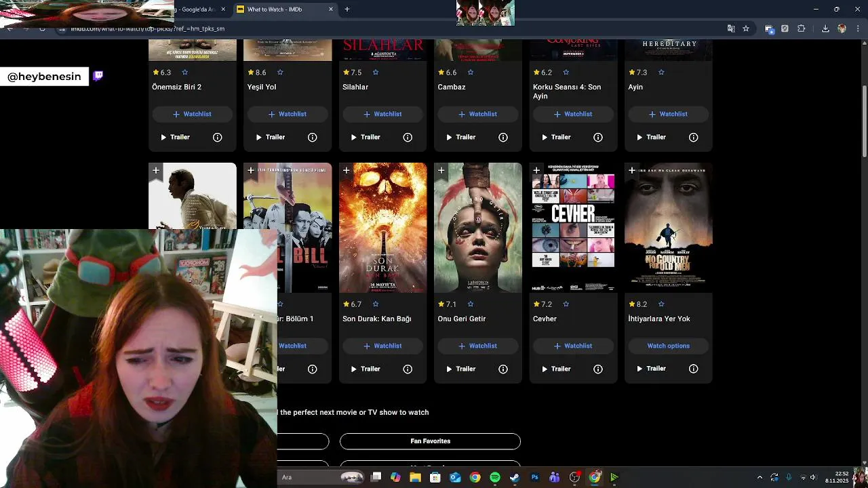Add Son Durak poster bookmark ribbon
This screenshot has height=488, width=868.
point(347,171)
